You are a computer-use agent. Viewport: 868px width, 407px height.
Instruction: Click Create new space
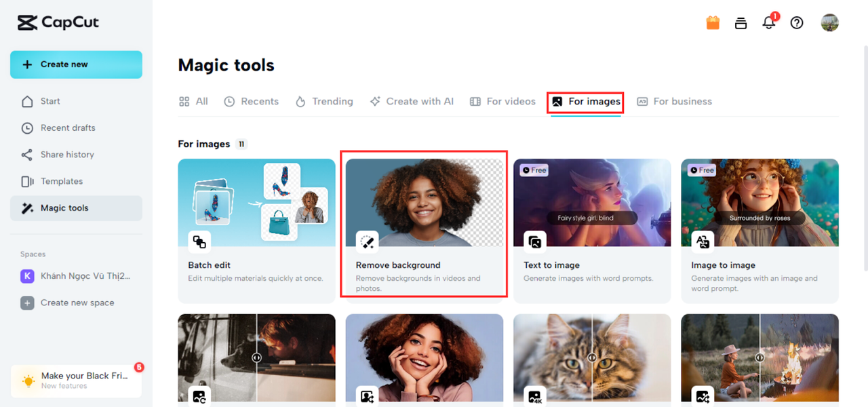(76, 303)
